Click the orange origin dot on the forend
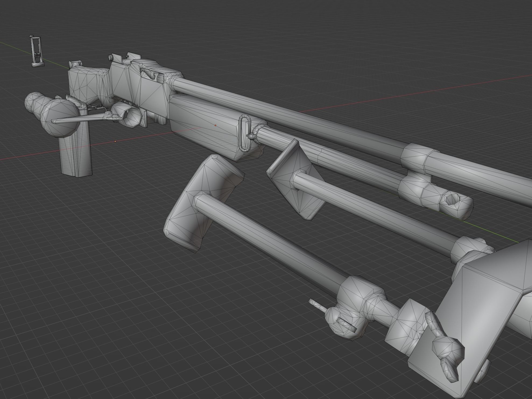 coord(215,125)
